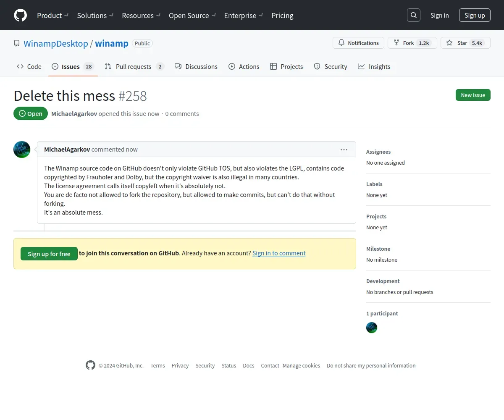504x420 pixels.
Task: Click the '1 participant' heading
Action: coord(382,313)
